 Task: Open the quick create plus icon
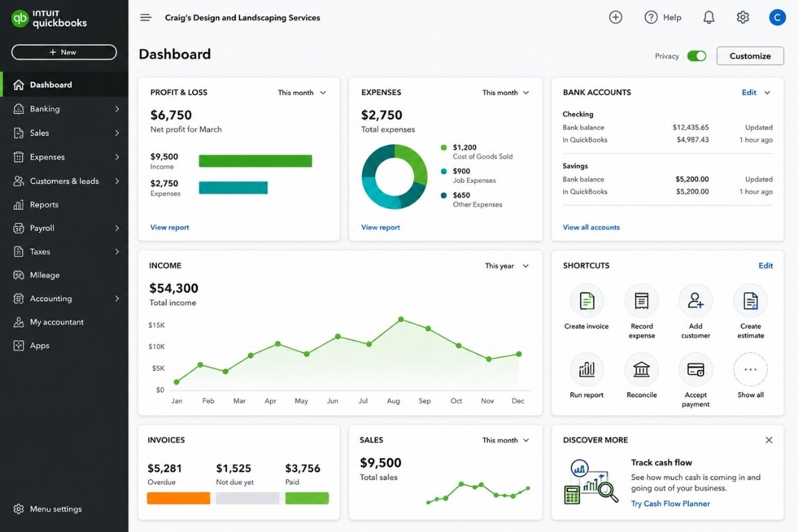(x=616, y=17)
